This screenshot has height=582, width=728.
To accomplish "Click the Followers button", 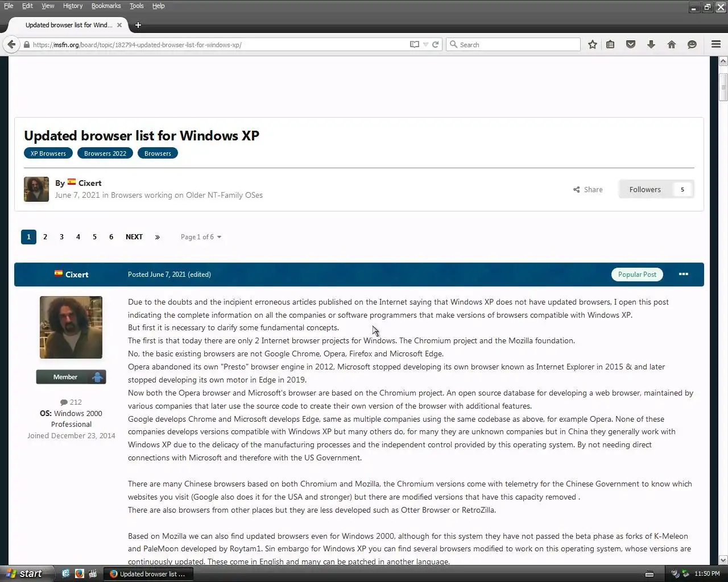I will [645, 189].
